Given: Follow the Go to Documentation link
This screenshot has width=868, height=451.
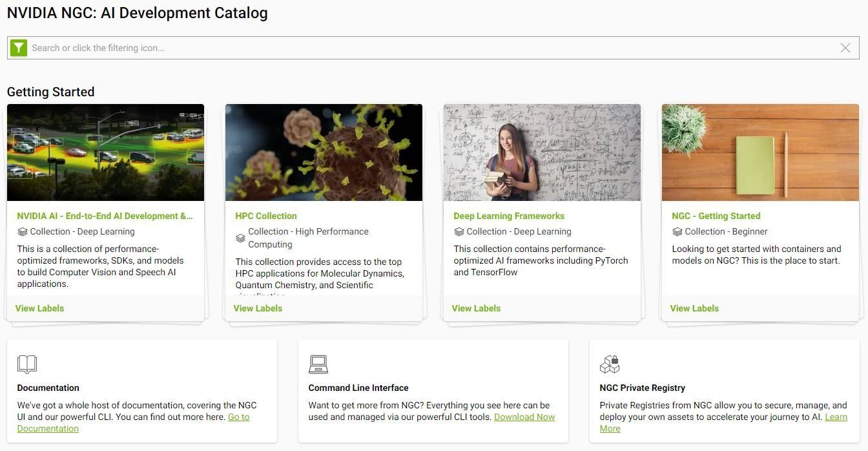Looking at the screenshot, I should pos(48,428).
